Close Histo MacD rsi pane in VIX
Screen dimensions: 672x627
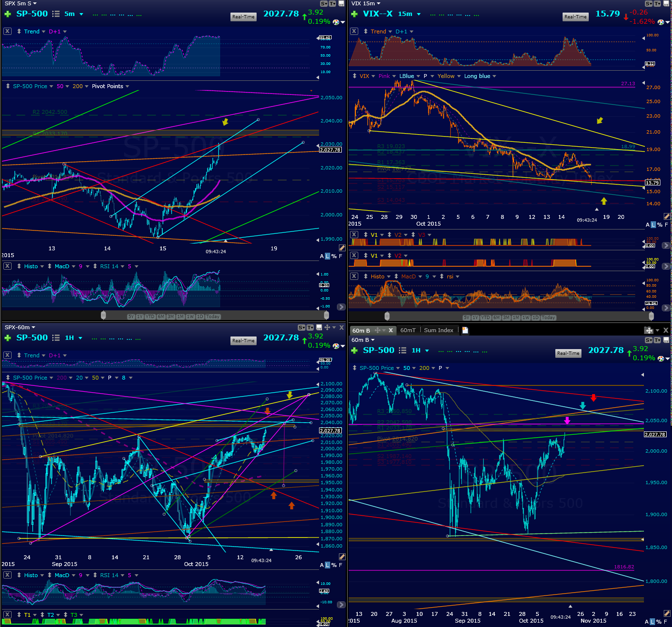pos(354,276)
